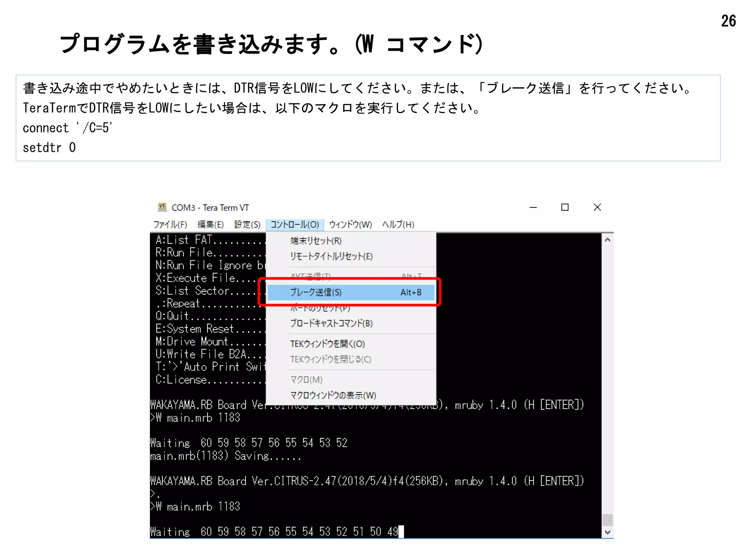Viewport: 747px width, 560px height.
Task: Click the terminal scrollbar thumb
Action: 607,520
